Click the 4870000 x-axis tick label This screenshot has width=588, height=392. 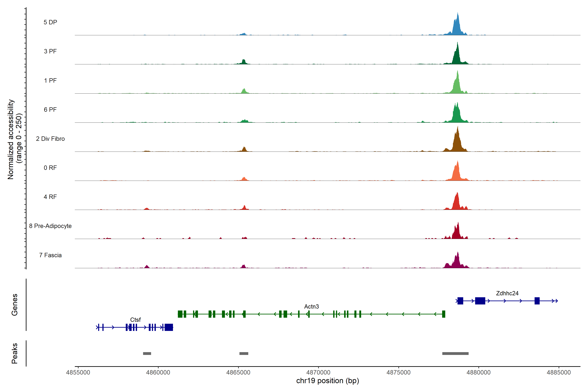pyautogui.click(x=318, y=372)
